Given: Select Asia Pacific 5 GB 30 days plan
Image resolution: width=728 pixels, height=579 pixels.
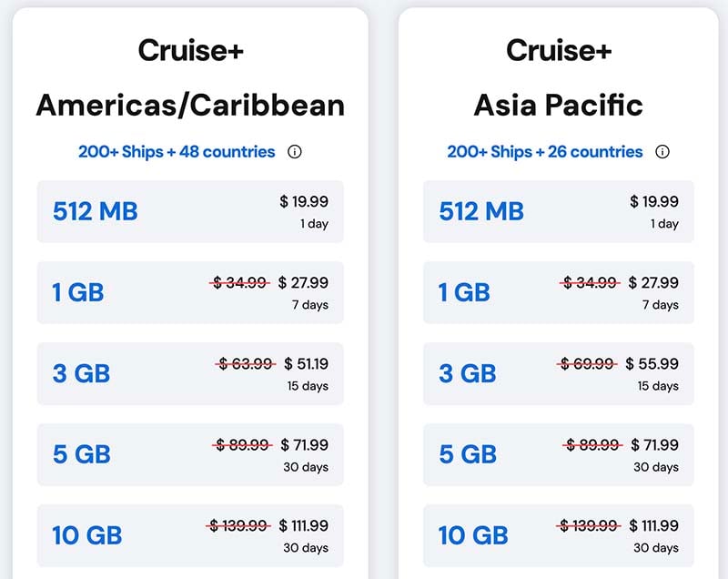Looking at the screenshot, I should click(559, 454).
